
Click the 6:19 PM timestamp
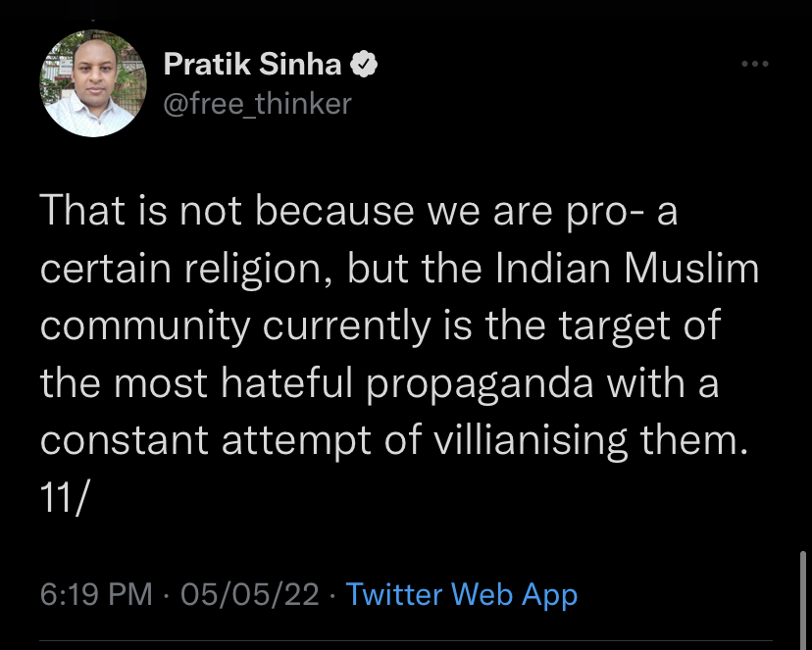tap(96, 594)
